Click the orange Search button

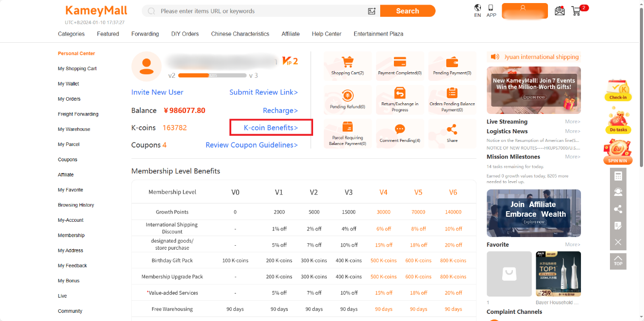[x=408, y=11]
